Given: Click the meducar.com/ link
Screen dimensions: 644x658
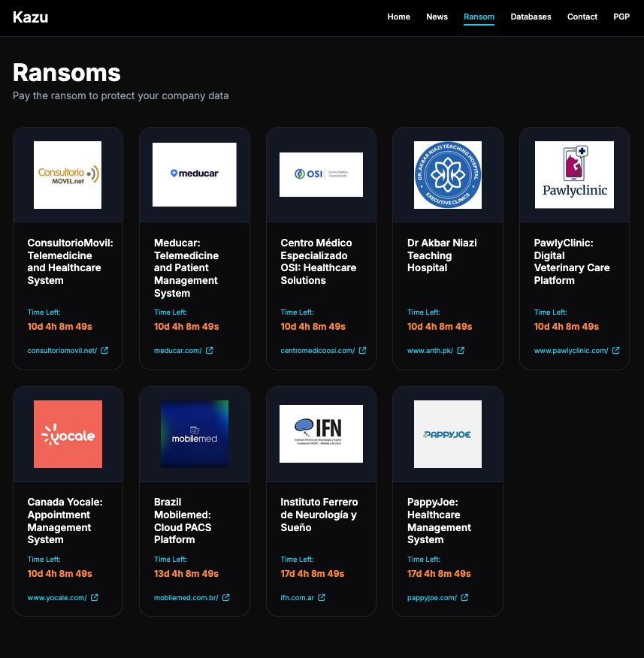Looking at the screenshot, I should pos(178,350).
